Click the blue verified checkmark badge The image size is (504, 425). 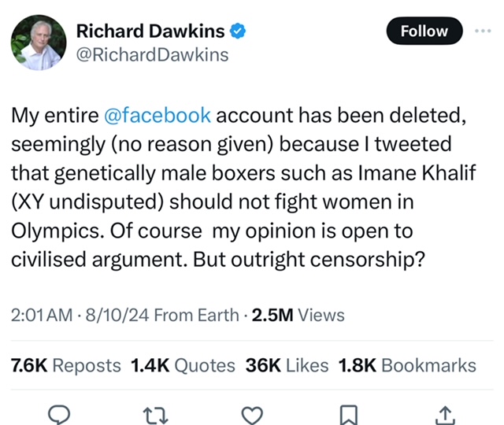240,31
